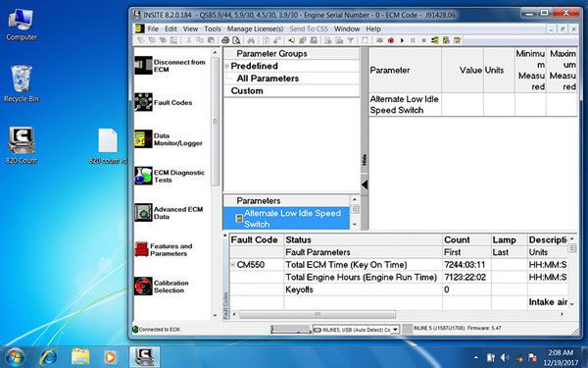This screenshot has height=368, width=588.
Task: Click the Fault Code column header
Action: [257, 240]
